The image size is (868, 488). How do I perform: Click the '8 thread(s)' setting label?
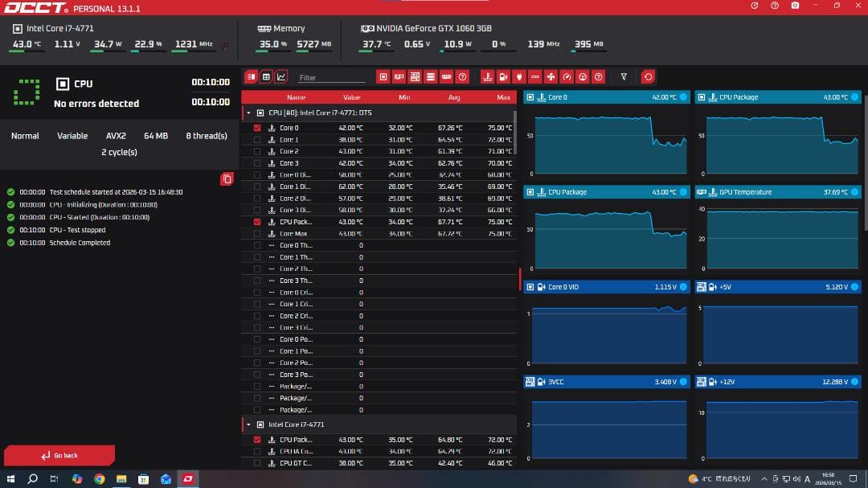(x=207, y=136)
